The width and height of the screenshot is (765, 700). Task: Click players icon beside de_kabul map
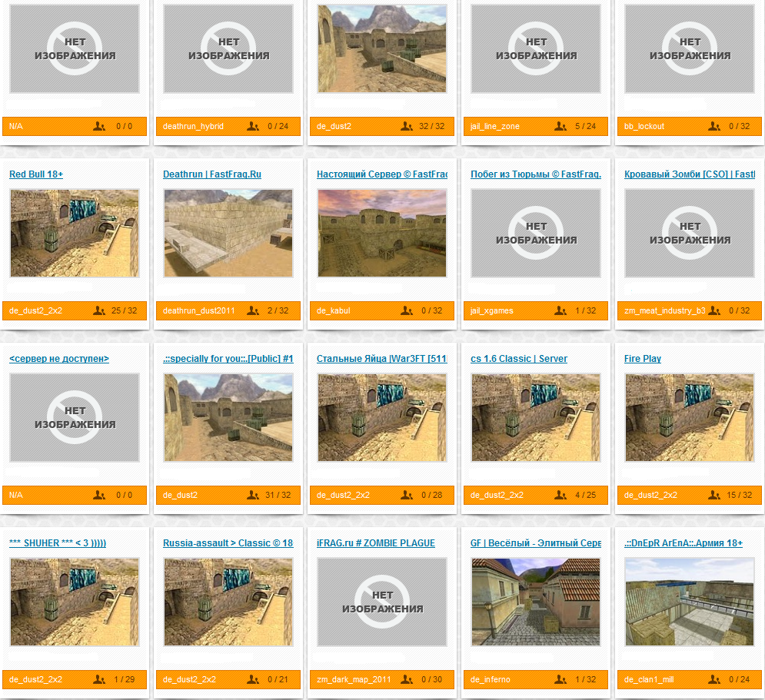click(x=407, y=311)
